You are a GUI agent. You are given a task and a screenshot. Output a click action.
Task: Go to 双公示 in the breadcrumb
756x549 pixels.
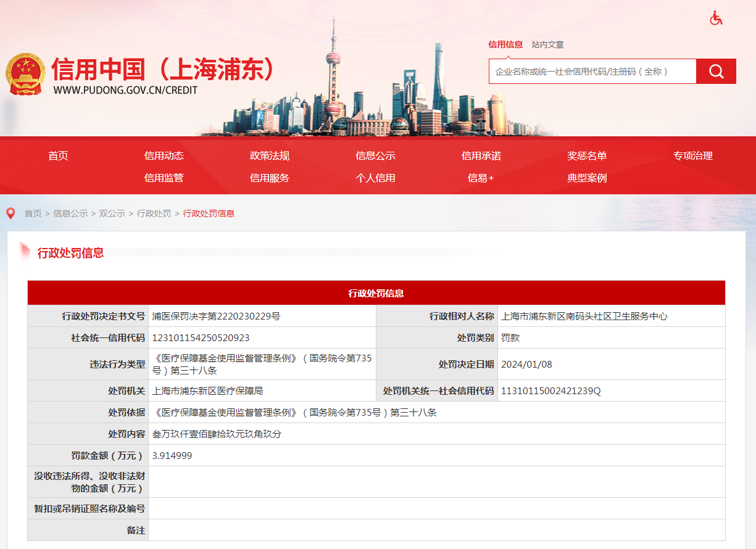[x=112, y=213]
